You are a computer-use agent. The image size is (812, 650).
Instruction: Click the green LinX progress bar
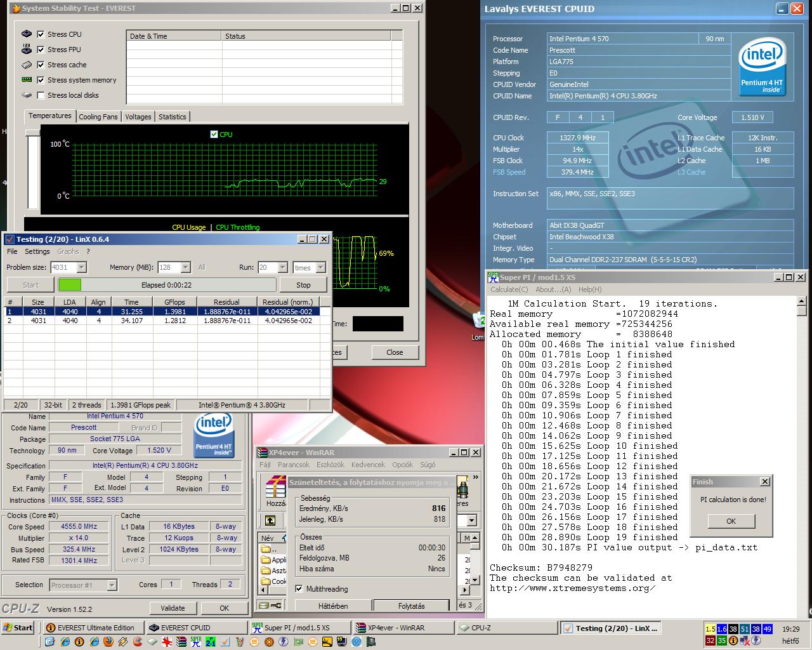(70, 285)
